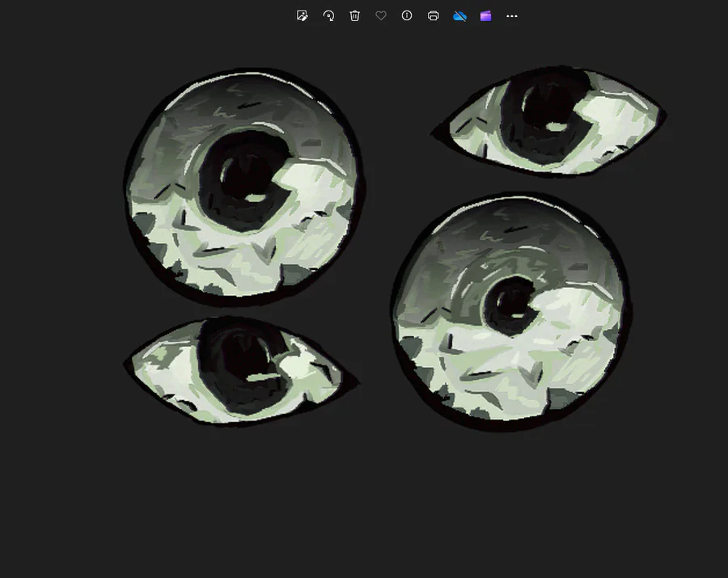Open the See more options menu
The height and width of the screenshot is (578, 728).
(x=512, y=16)
